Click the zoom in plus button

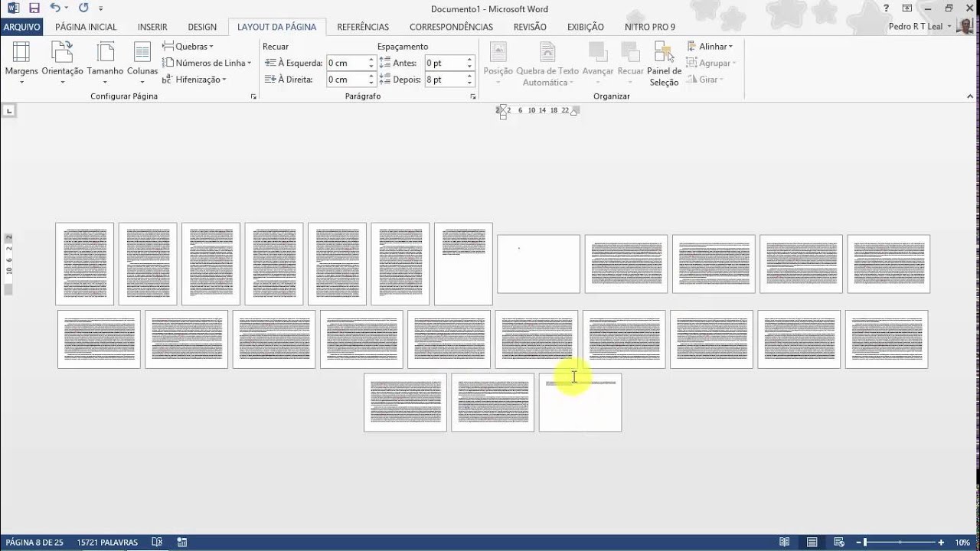tap(940, 543)
